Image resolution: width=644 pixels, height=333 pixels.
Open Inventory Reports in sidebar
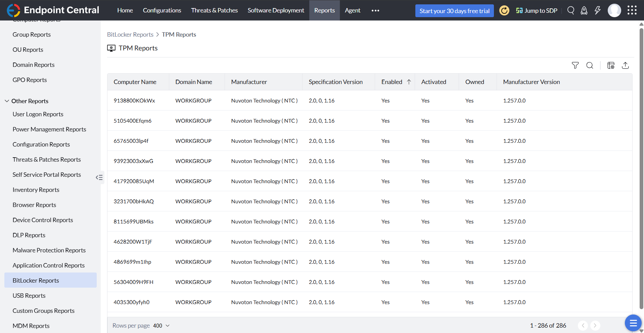pos(36,190)
